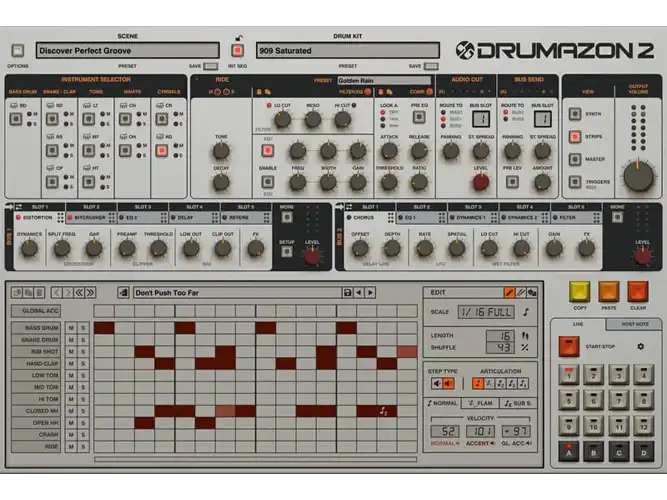Open the instrument preset 'Golden Rain'
The height and width of the screenshot is (500, 667).
coord(384,80)
